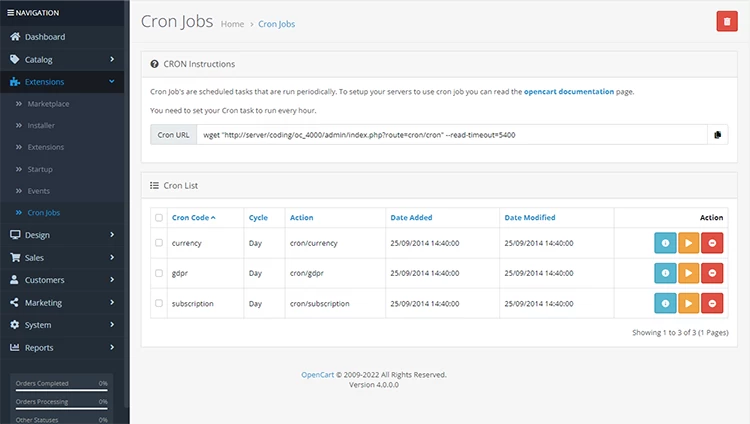Tick the subscription row checkbox
750x424 pixels.
pos(159,303)
